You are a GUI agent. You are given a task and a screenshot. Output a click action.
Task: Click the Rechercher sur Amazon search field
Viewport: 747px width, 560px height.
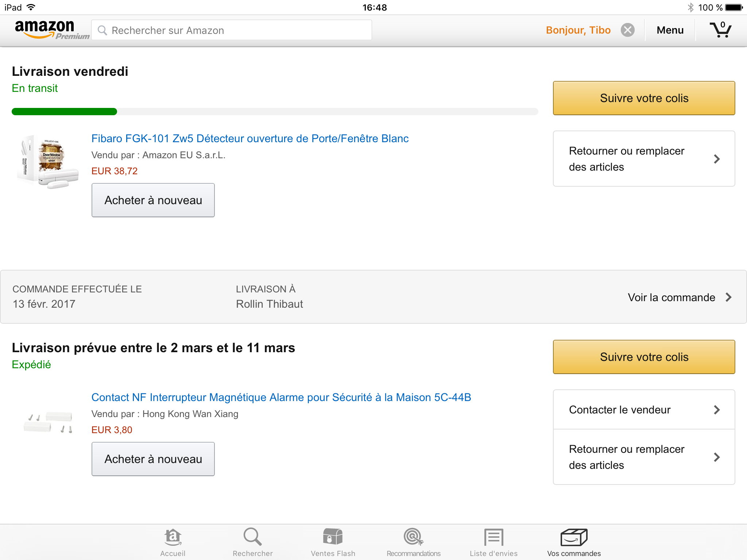point(232,30)
